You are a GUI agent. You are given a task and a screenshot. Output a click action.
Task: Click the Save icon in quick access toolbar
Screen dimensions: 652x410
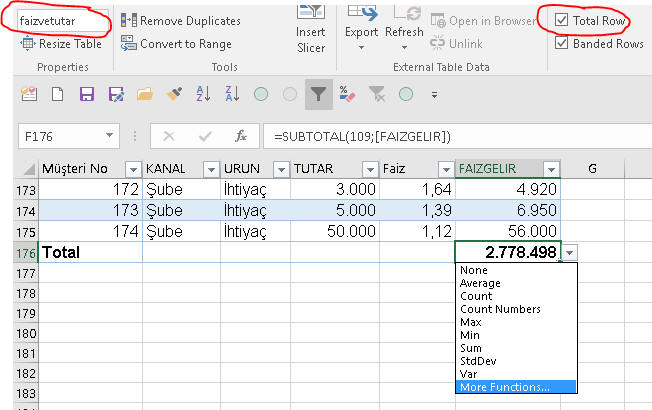tap(86, 95)
